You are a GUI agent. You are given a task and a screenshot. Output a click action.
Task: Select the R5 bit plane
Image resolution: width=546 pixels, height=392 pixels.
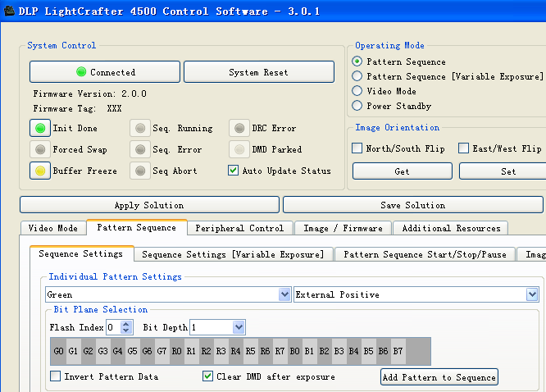tap(250, 351)
